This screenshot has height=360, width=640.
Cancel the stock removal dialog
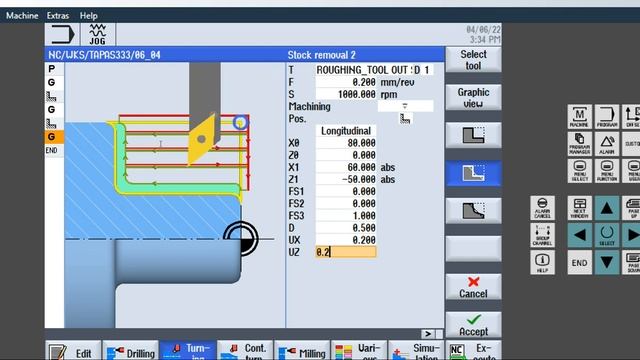473,287
